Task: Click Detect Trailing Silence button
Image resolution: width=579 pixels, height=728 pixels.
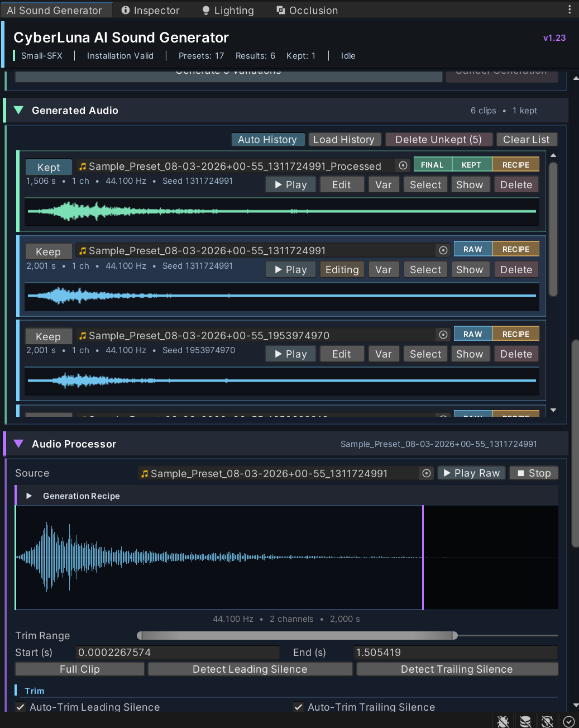Action: [x=457, y=669]
